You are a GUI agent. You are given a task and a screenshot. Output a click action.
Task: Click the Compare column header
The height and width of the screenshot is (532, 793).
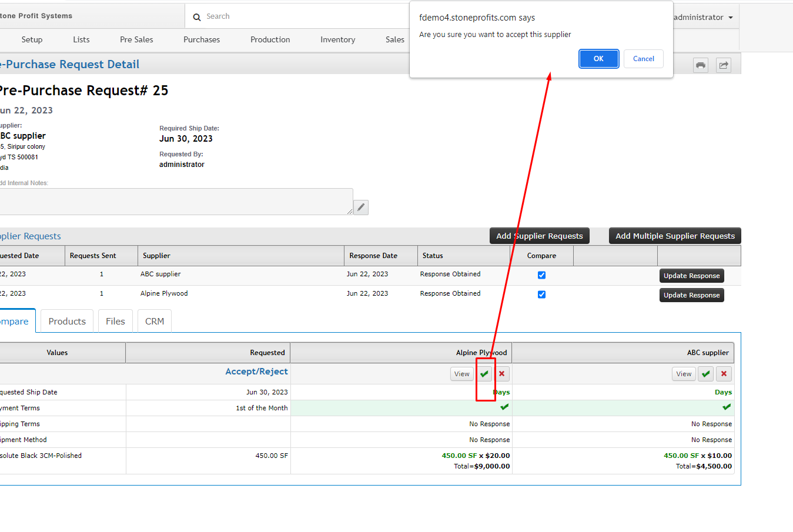point(541,256)
